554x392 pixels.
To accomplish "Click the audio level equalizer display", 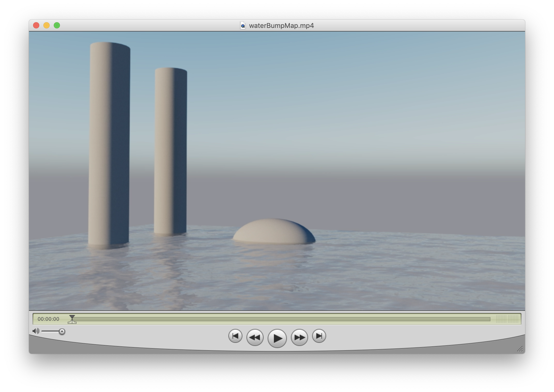I will coord(507,319).
